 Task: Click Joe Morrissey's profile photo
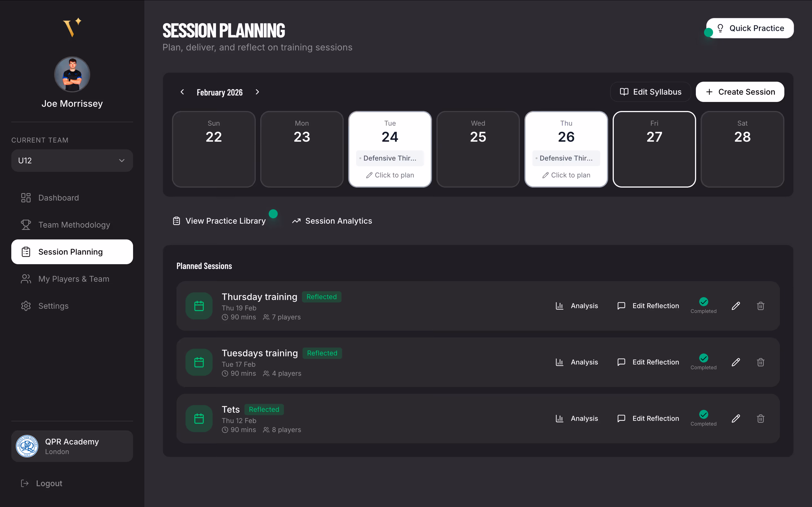coord(72,74)
